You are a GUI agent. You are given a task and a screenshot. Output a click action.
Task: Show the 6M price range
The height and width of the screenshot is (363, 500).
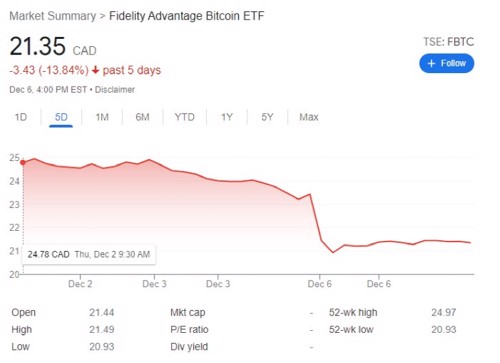point(142,117)
